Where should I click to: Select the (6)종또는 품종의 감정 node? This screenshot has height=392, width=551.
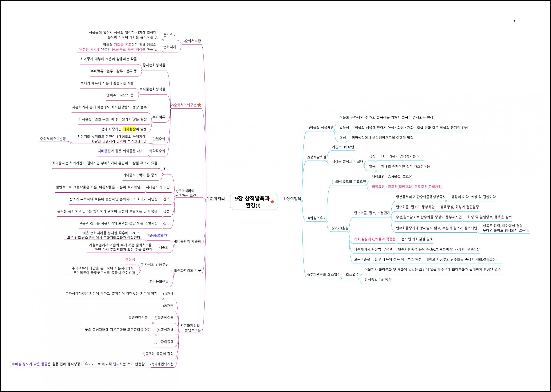click(158, 354)
